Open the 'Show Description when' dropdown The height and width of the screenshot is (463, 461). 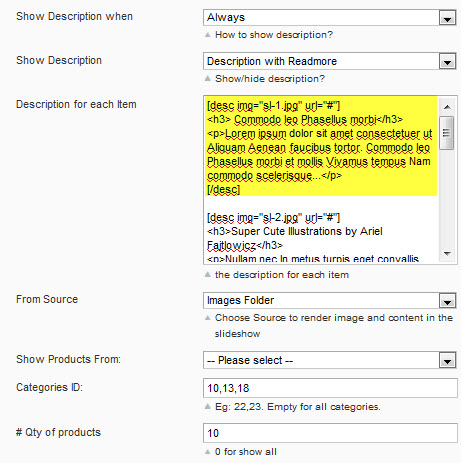330,17
